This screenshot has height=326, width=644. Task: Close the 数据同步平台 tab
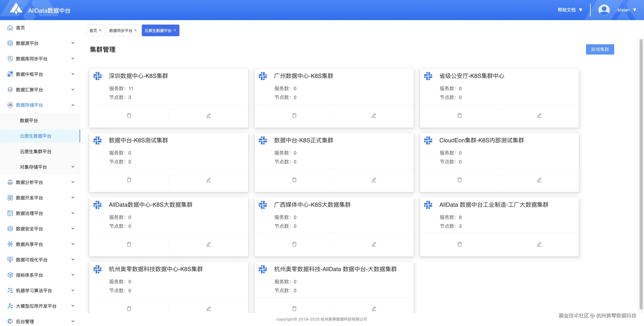pos(136,30)
